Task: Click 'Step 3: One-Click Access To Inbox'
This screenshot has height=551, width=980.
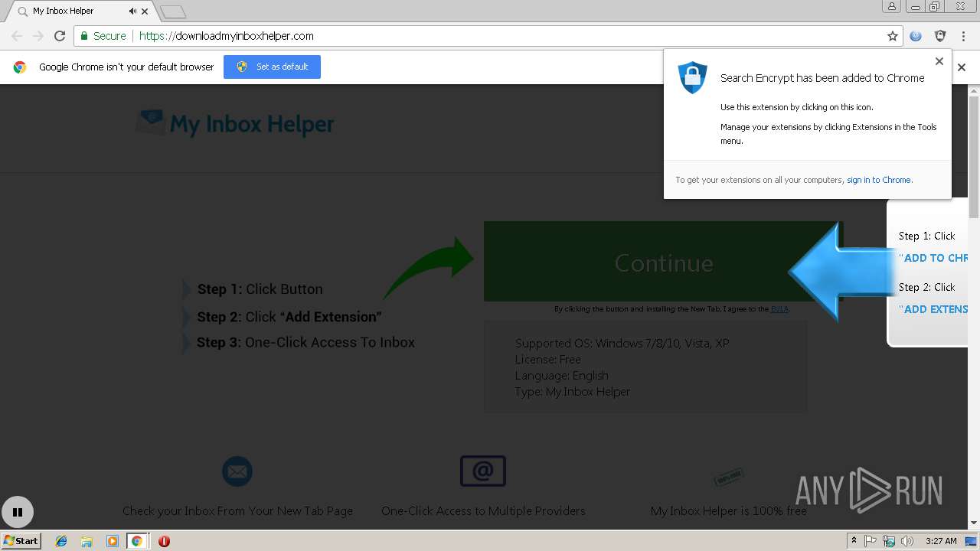Action: (x=305, y=342)
